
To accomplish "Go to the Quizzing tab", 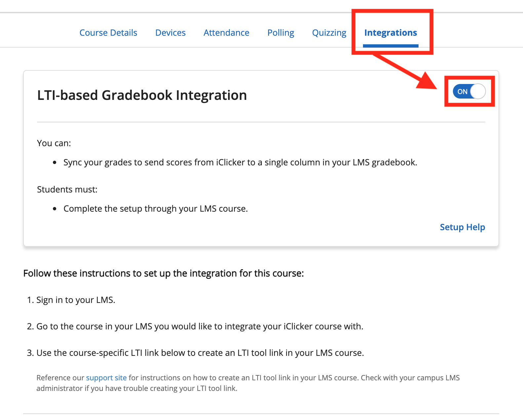I will coord(329,32).
